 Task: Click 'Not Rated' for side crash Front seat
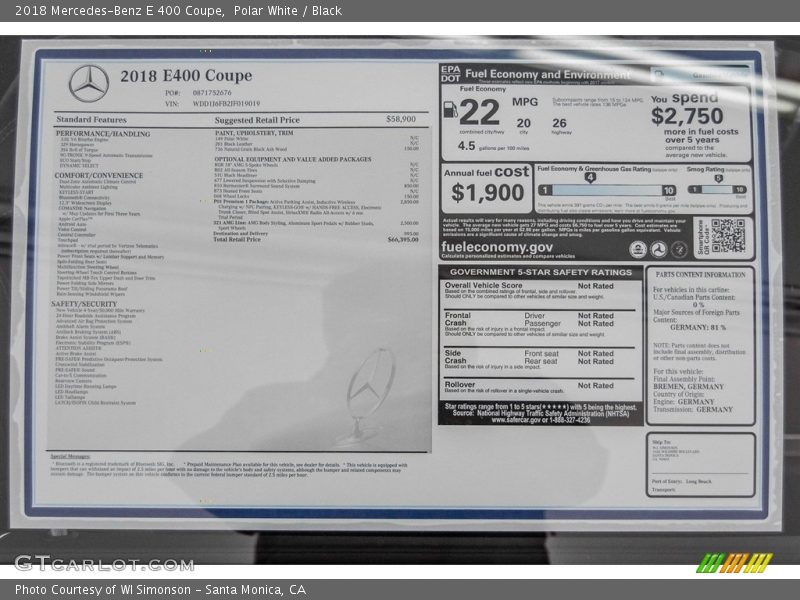click(595, 354)
